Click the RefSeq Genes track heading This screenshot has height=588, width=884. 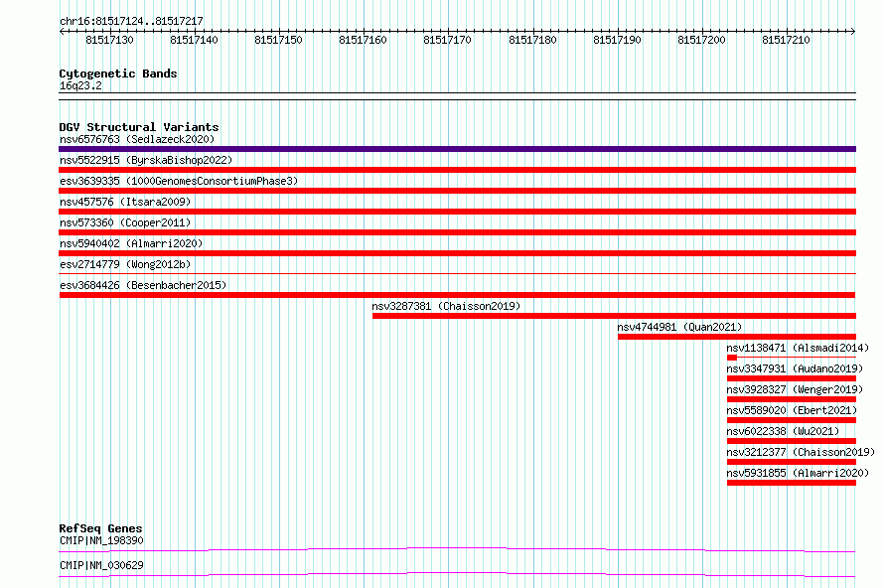pyautogui.click(x=100, y=528)
